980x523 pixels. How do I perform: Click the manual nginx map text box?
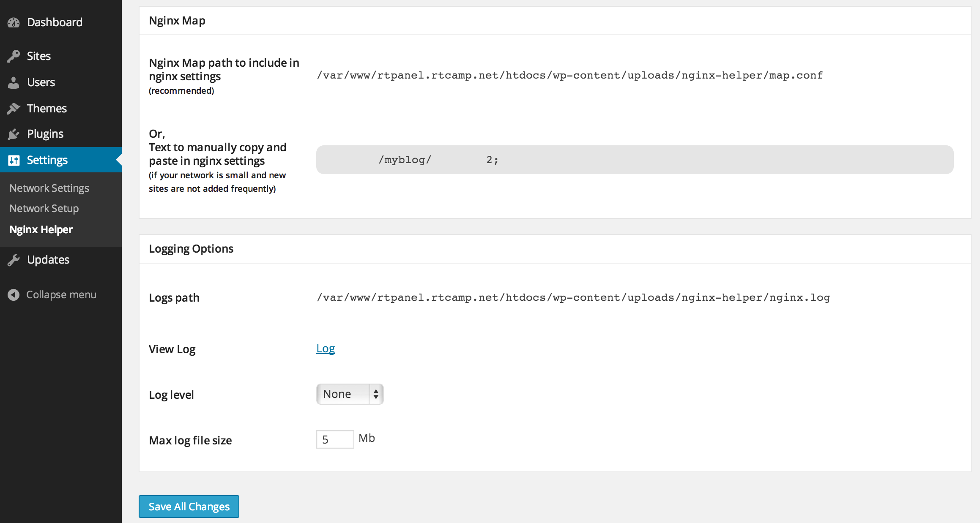(x=634, y=160)
